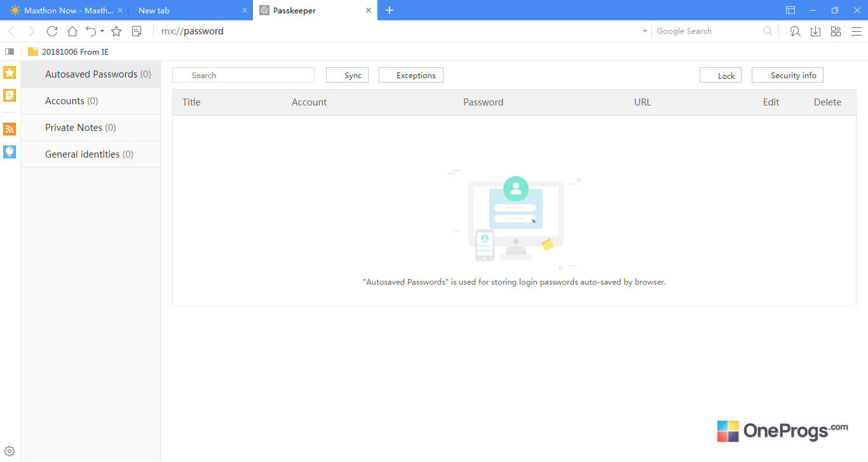Viewport: 868px width, 462px height.
Task: Go back to the previous page
Action: tap(11, 31)
